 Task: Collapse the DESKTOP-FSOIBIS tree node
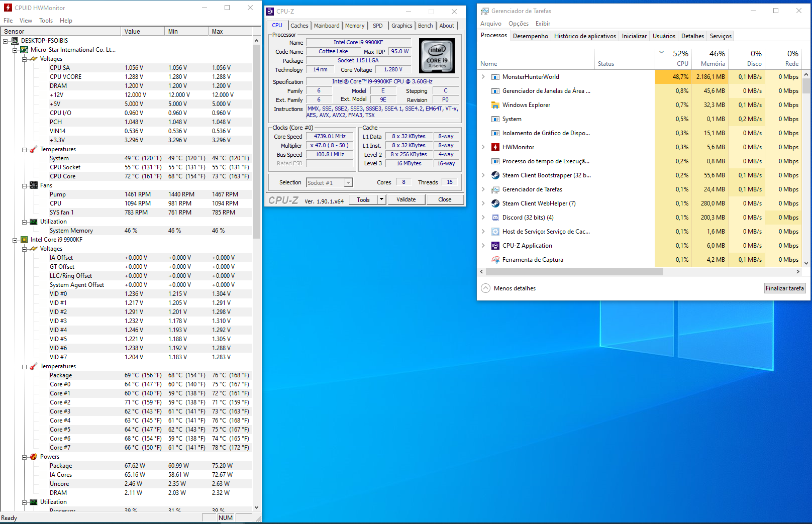tap(6, 41)
